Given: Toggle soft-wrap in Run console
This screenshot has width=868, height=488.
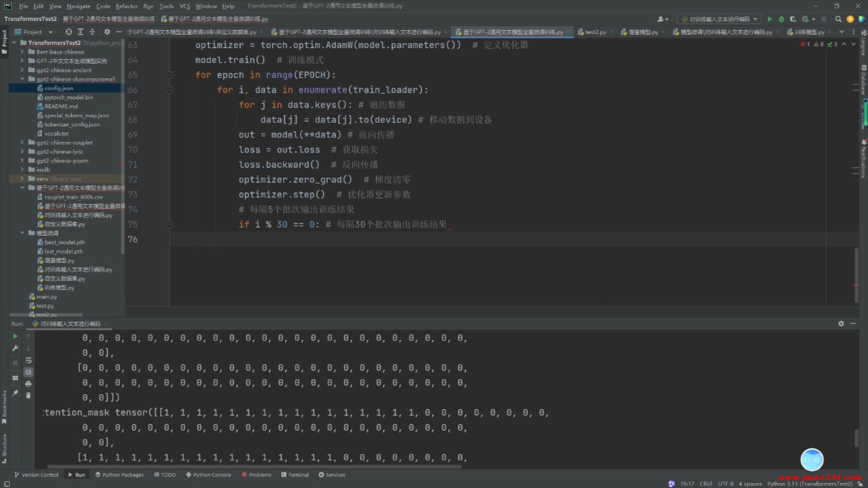Looking at the screenshot, I should tap(28, 361).
